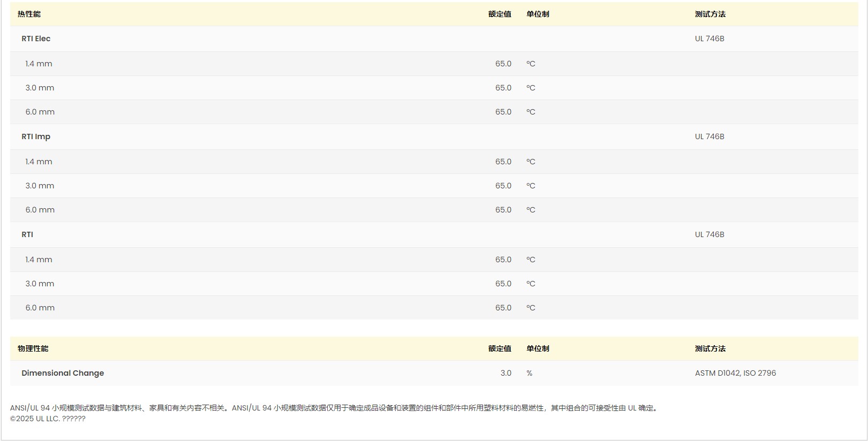The image size is (868, 441).
Task: Select the RTI Imp row label
Action: point(36,136)
